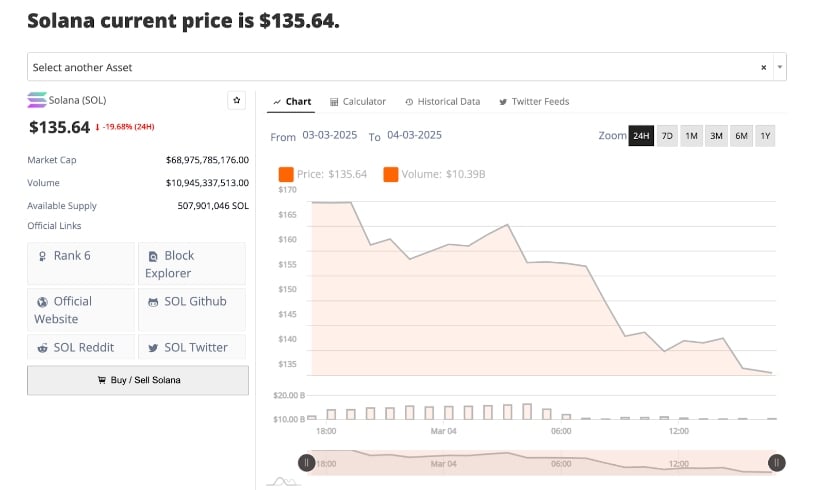Click the Rank 6 badge
The height and width of the screenshot is (490, 825).
[80, 256]
